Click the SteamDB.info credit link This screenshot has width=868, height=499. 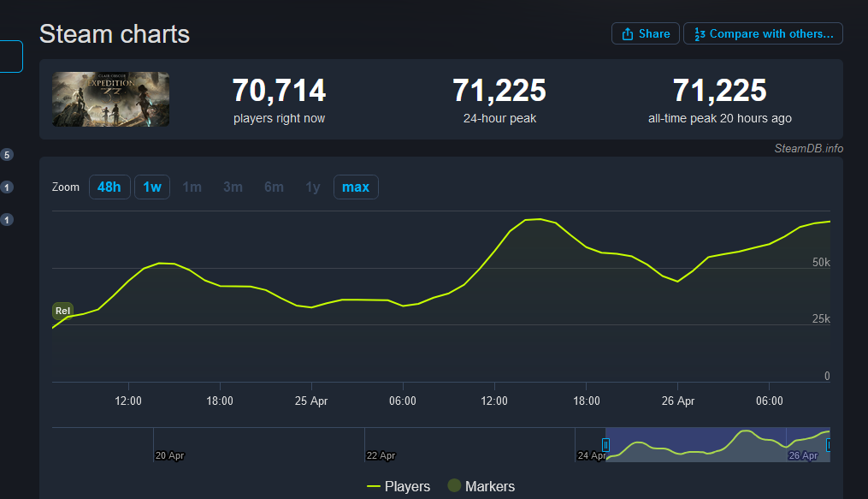coord(809,148)
